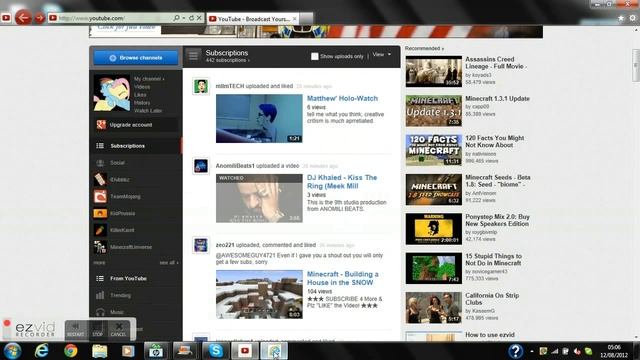
Task: Click the taskbar clock showing 05:06
Action: click(614, 351)
